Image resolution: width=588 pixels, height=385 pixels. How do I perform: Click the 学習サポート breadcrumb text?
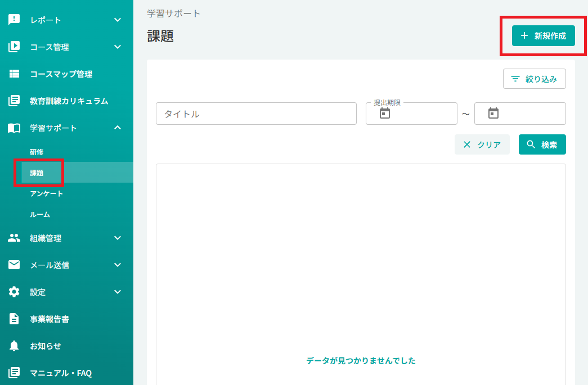point(174,13)
